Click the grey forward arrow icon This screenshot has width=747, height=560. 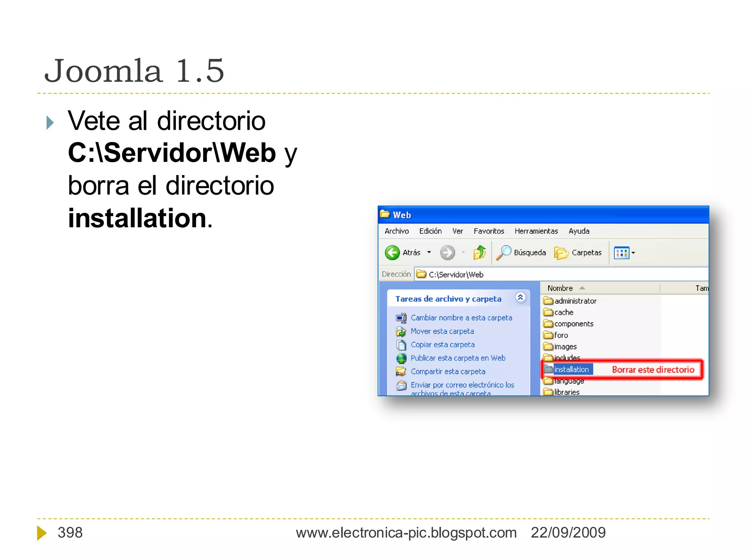tap(447, 252)
